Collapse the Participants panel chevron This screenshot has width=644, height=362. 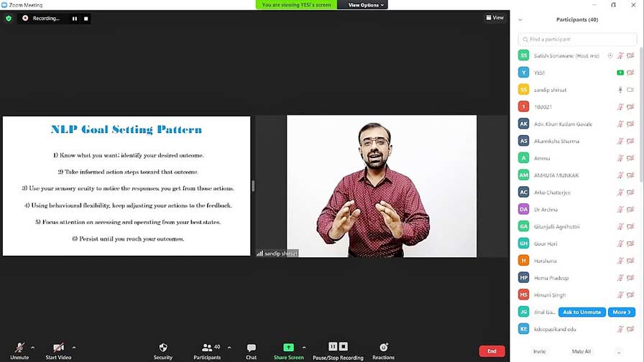[520, 20]
